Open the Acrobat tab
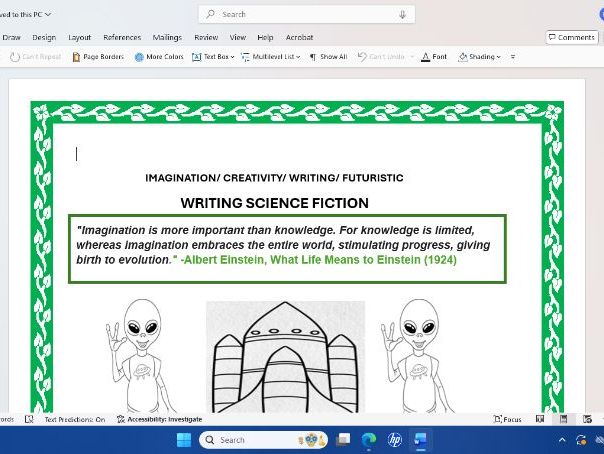The height and width of the screenshot is (454, 604). (299, 37)
